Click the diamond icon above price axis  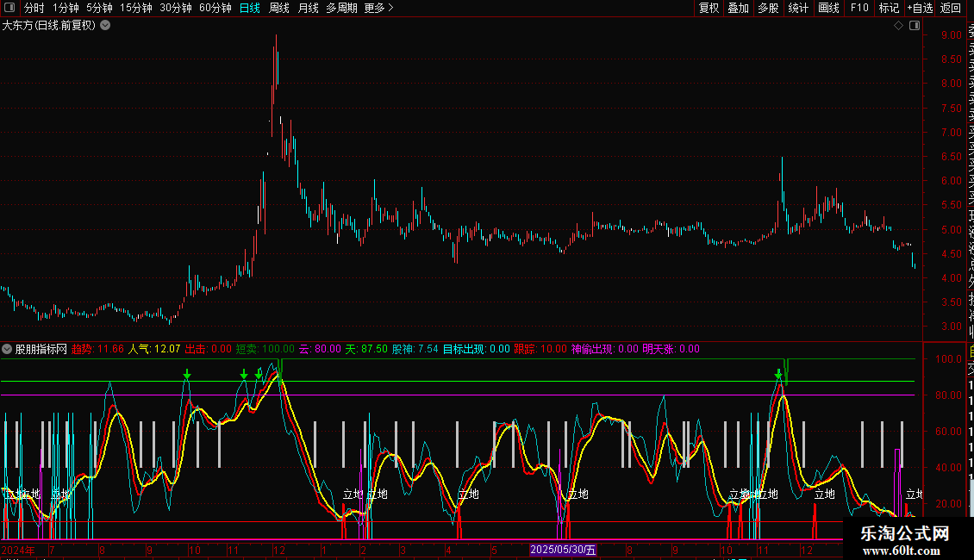pos(898,26)
